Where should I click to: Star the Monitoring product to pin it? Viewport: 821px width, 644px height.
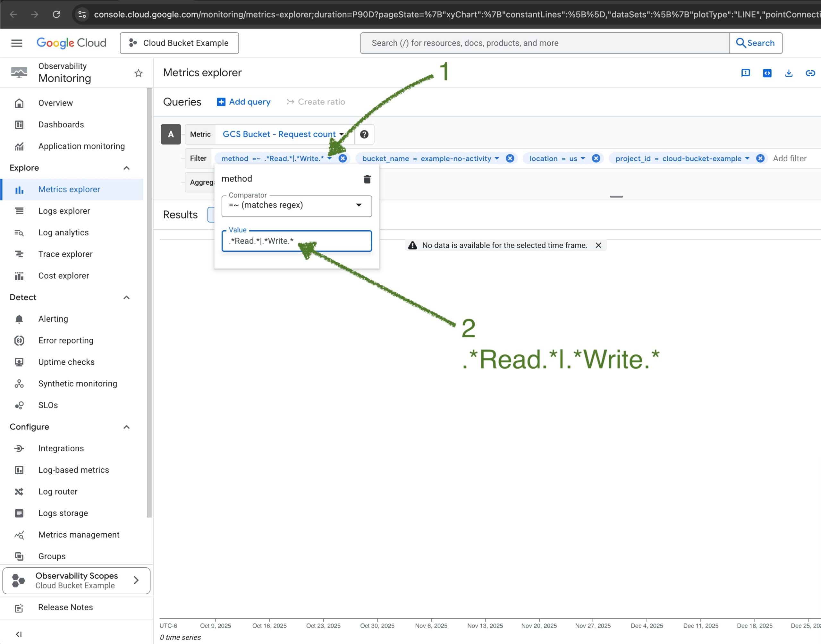point(138,73)
